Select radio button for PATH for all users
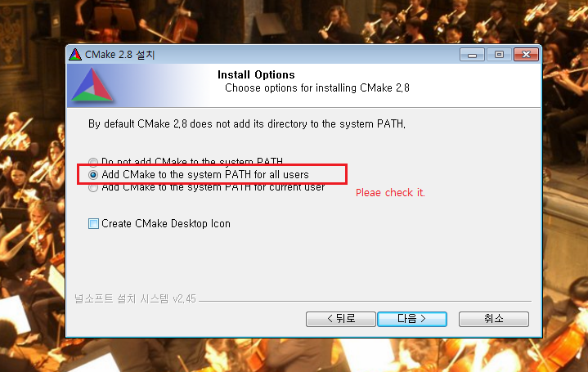The height and width of the screenshot is (372, 588). 93,175
